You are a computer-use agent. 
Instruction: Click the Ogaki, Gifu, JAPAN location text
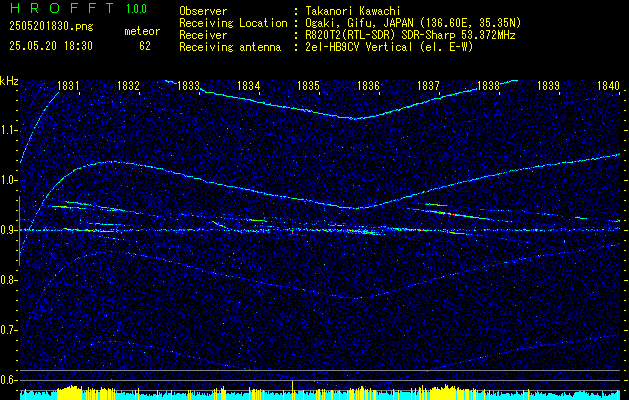(x=412, y=23)
